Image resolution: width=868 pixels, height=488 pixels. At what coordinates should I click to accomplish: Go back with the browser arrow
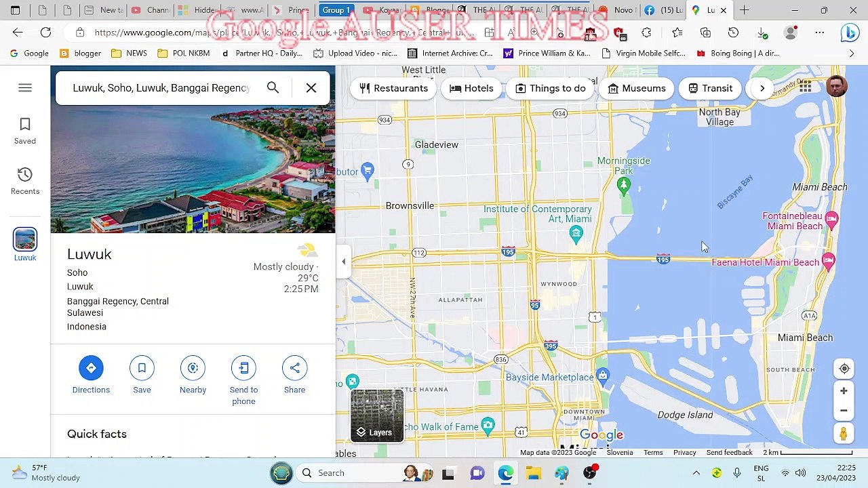click(18, 33)
